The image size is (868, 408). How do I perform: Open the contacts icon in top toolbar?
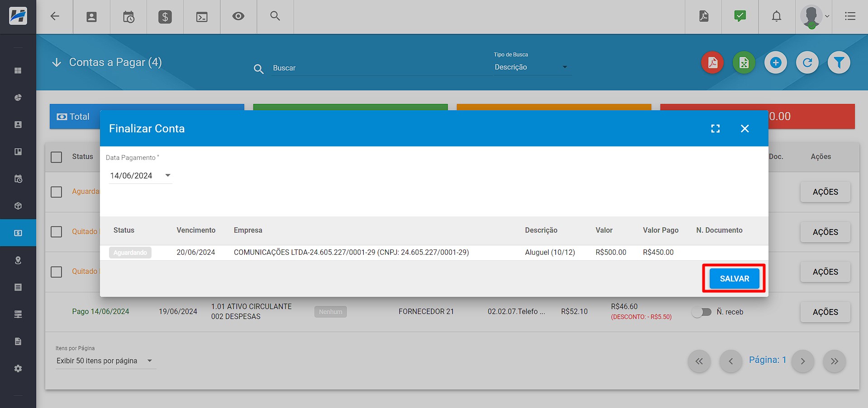[91, 17]
